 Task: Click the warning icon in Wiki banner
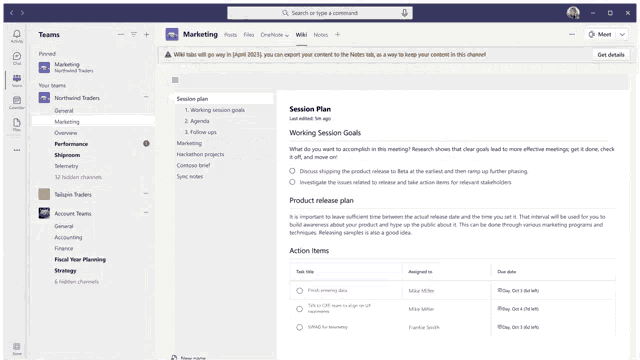click(x=168, y=55)
